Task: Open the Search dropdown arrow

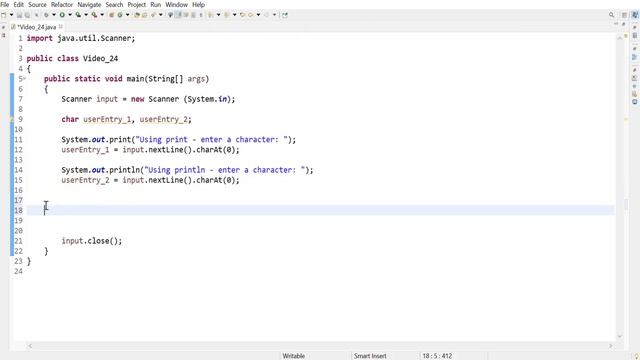Action: click(160, 15)
